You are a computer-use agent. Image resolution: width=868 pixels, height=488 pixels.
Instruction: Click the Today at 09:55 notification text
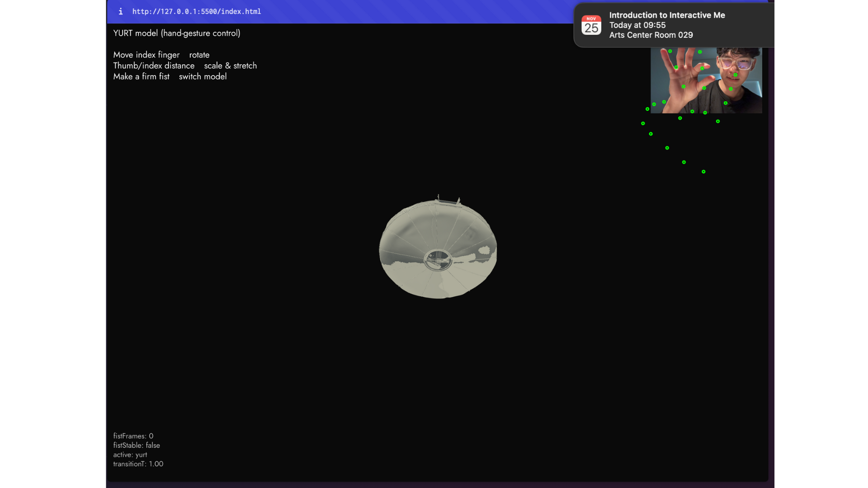[637, 25]
